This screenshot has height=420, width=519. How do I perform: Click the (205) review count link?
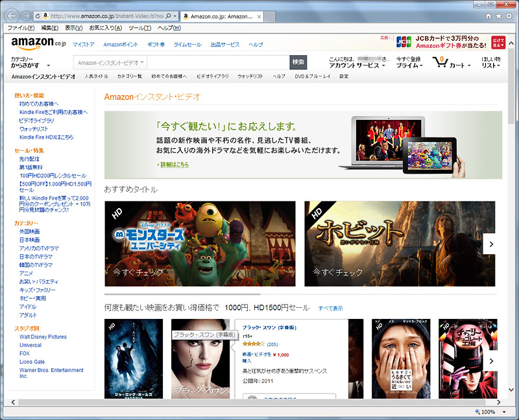(272, 344)
